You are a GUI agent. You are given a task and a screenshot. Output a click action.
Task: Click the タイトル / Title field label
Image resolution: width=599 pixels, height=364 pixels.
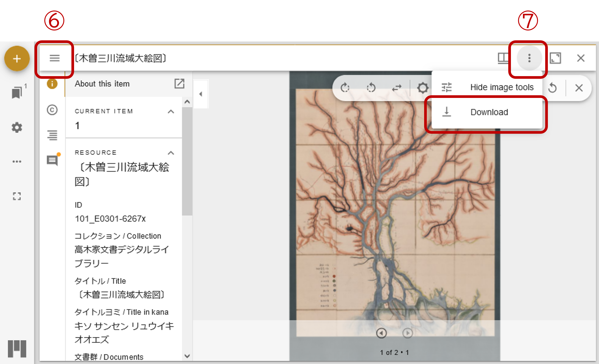tap(100, 281)
